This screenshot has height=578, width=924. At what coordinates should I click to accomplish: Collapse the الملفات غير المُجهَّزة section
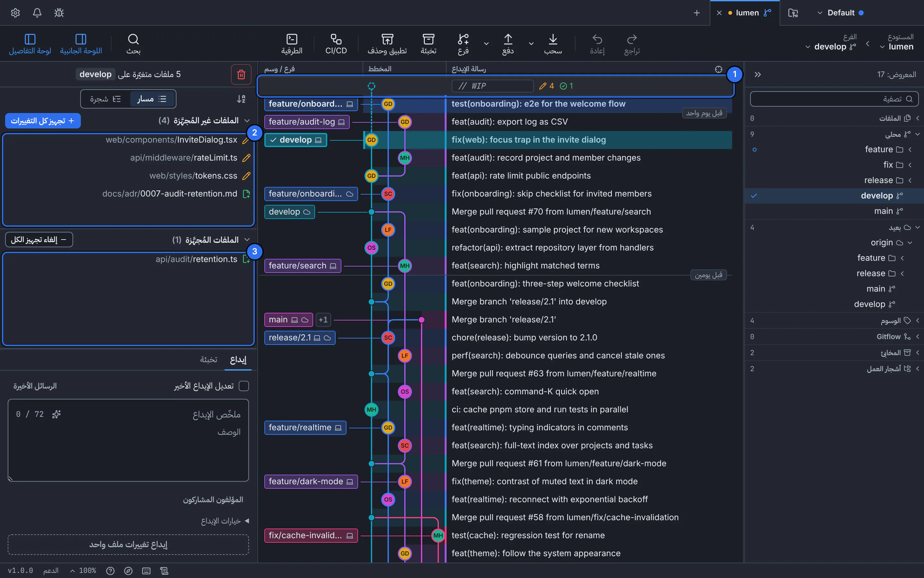[247, 120]
